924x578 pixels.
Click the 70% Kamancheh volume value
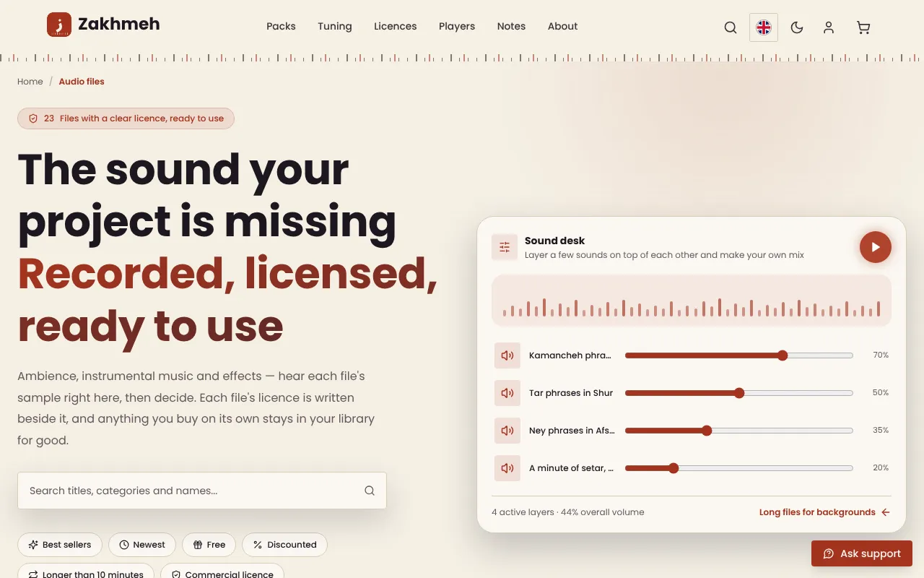(881, 355)
